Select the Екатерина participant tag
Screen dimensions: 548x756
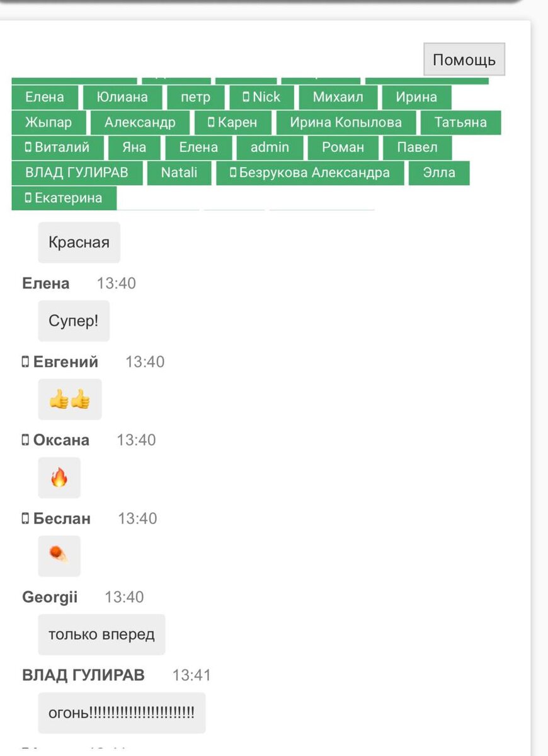[x=64, y=198]
